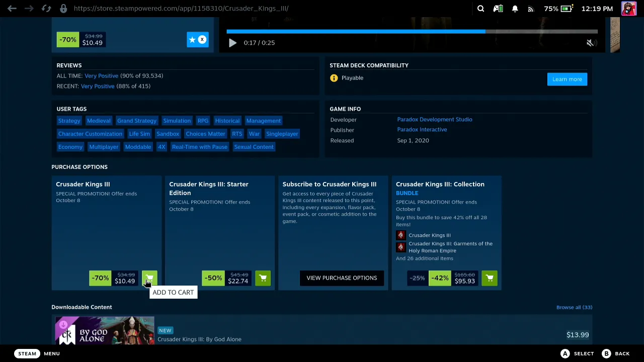Viewport: 644px width, 362px height.
Task: Select the Sexual Content tag
Action: 254,147
